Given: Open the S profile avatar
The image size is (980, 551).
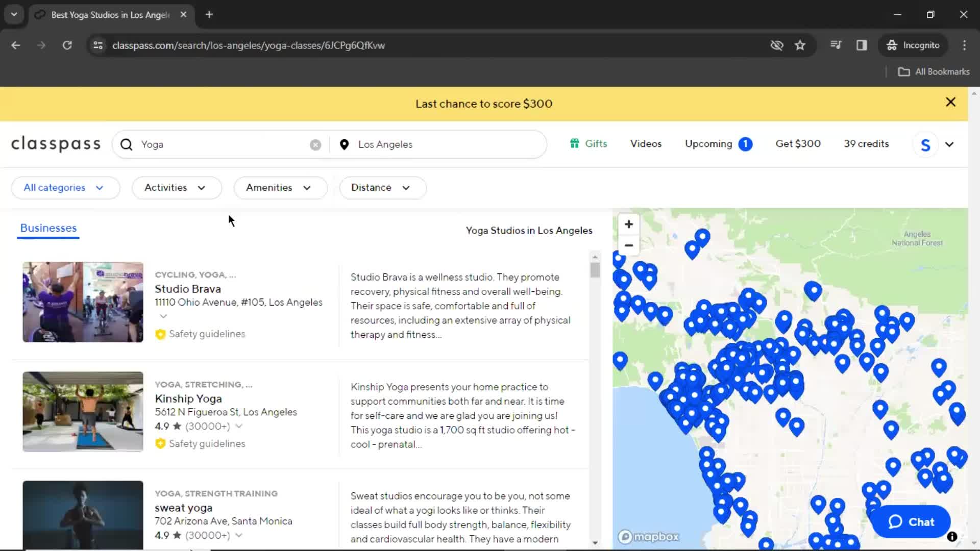Looking at the screenshot, I should coord(925,145).
